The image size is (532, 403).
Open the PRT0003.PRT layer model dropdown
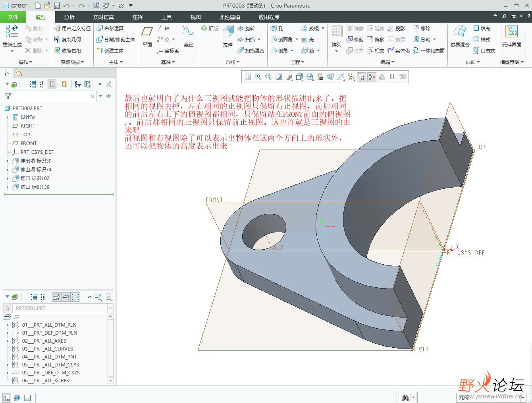coord(110,308)
